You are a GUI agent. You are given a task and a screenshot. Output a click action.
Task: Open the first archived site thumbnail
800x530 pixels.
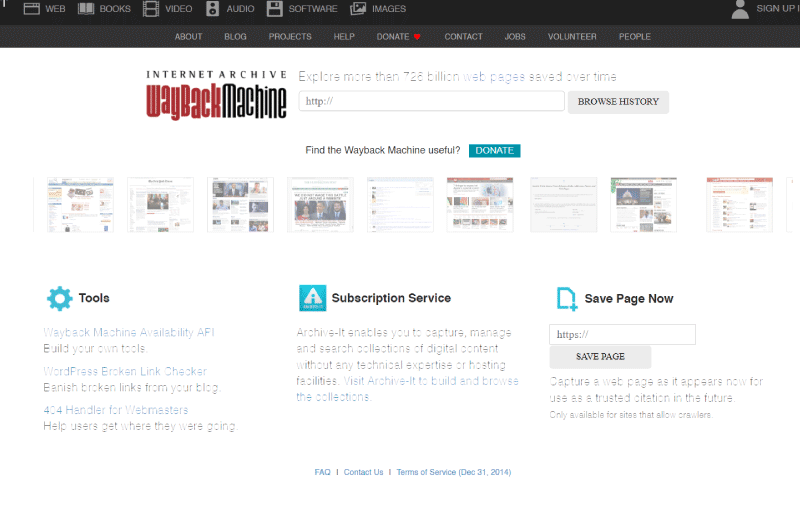coord(80,205)
